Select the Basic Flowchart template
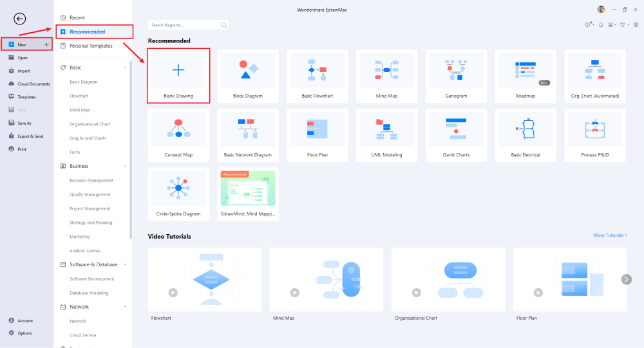644x348 pixels. [x=317, y=76]
